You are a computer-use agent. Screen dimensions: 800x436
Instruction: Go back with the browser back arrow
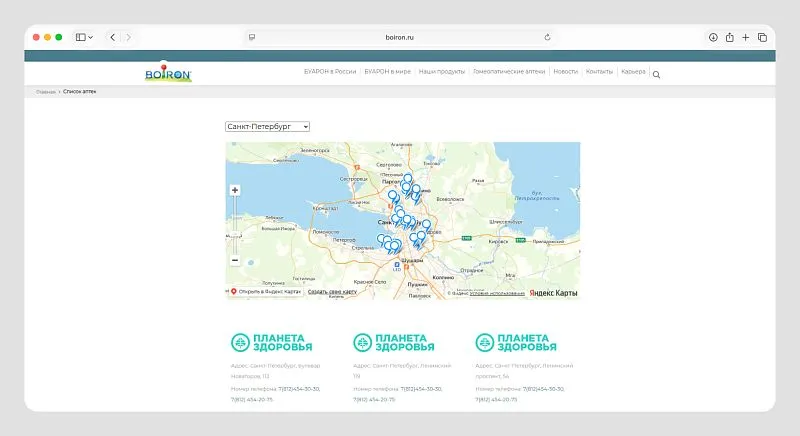click(x=112, y=37)
